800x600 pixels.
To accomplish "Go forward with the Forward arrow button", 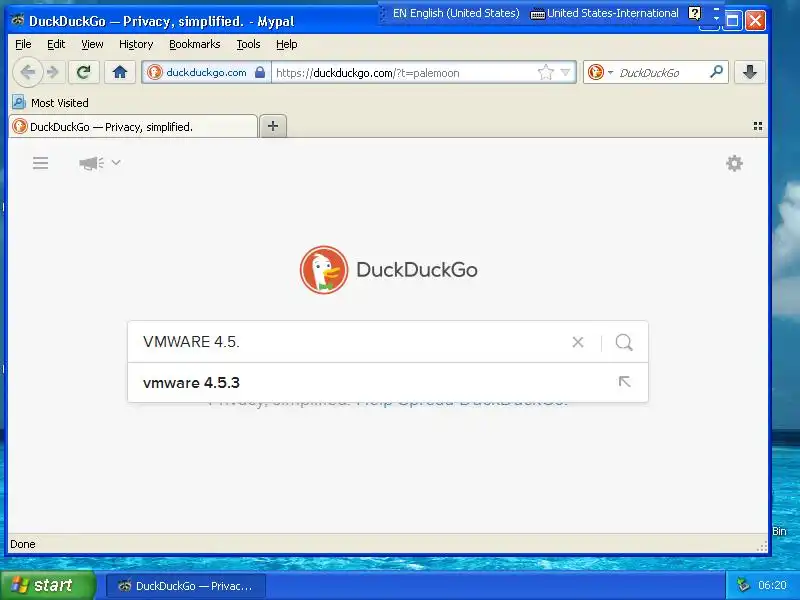I will (x=53, y=72).
